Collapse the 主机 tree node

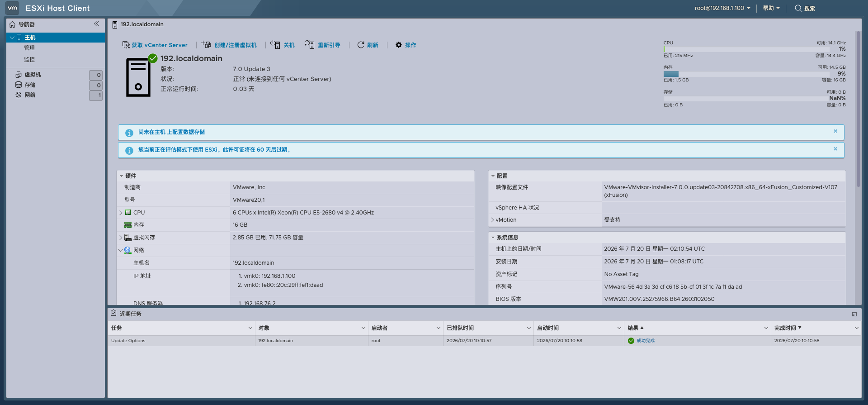(12, 38)
